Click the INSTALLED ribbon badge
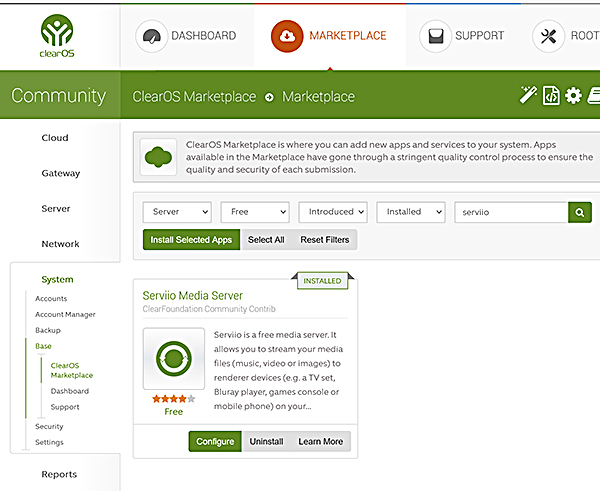The width and height of the screenshot is (600, 491). pyautogui.click(x=322, y=281)
